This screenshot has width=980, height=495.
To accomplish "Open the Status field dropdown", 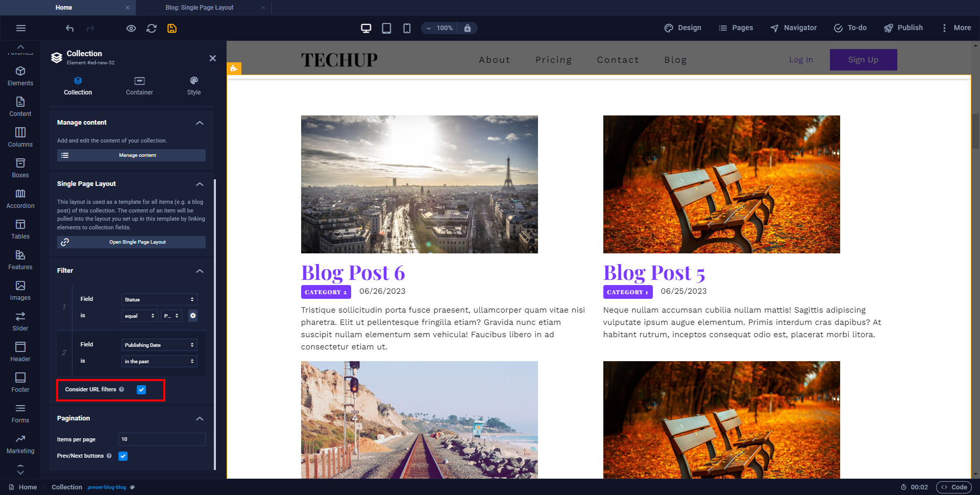I will 159,299.
